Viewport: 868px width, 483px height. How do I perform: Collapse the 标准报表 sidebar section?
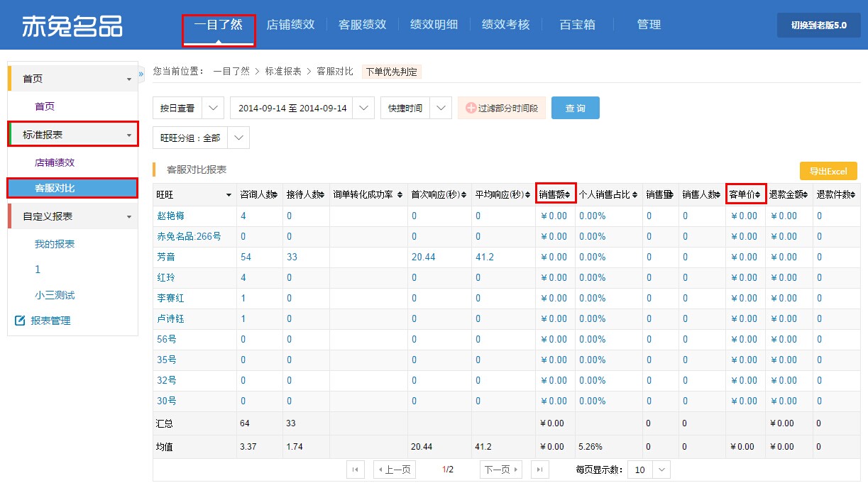[128, 135]
